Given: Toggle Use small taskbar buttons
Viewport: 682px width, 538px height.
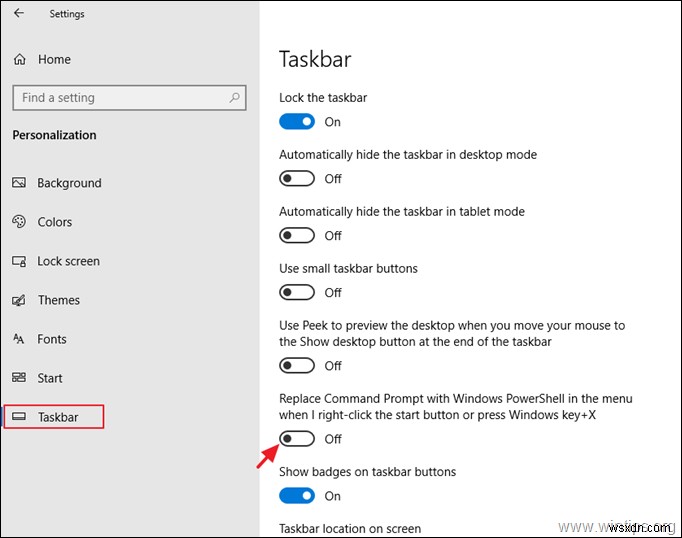Looking at the screenshot, I should pos(297,293).
